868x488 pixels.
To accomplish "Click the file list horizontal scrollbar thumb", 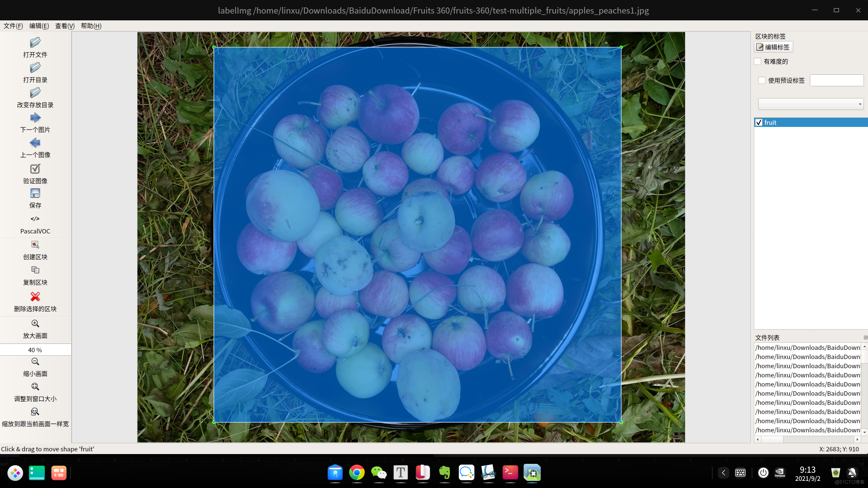I will [x=772, y=439].
